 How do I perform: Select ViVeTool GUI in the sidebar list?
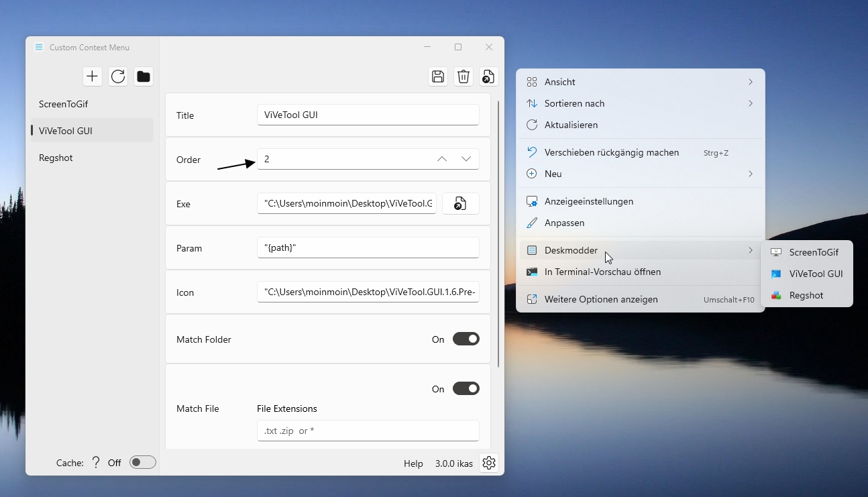tap(92, 131)
